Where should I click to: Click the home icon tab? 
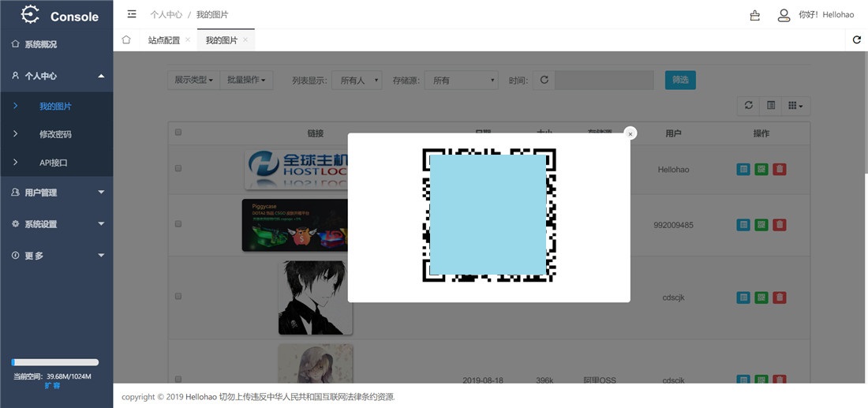(x=126, y=39)
